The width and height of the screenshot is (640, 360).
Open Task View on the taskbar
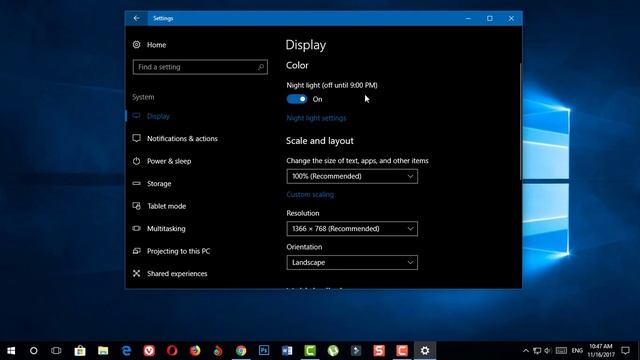point(56,351)
